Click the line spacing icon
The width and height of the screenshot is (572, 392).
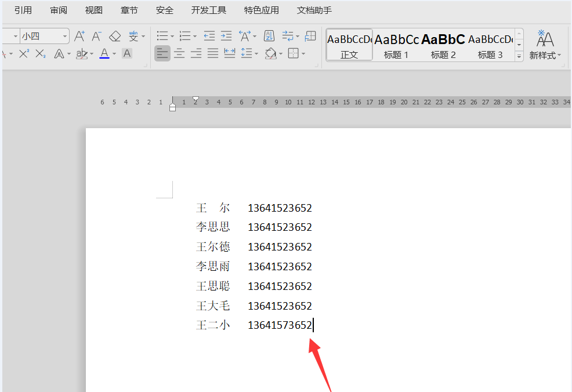[247, 53]
